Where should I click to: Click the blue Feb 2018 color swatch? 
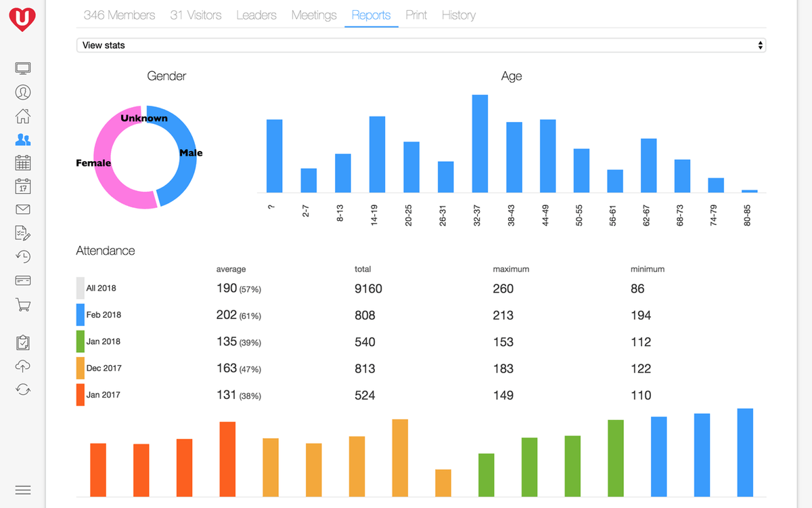[81, 315]
